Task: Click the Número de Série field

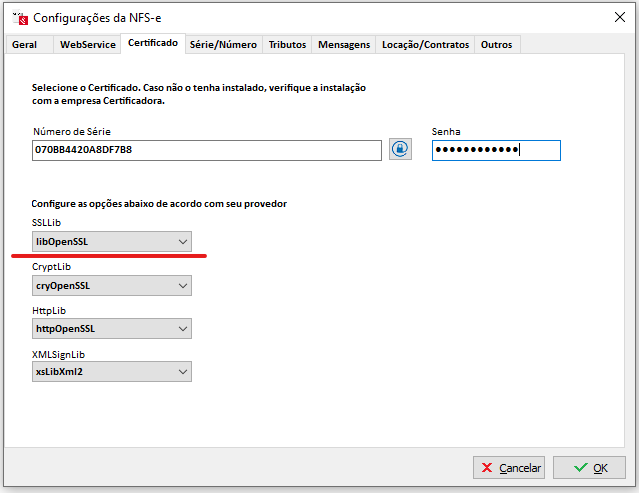Action: point(206,150)
